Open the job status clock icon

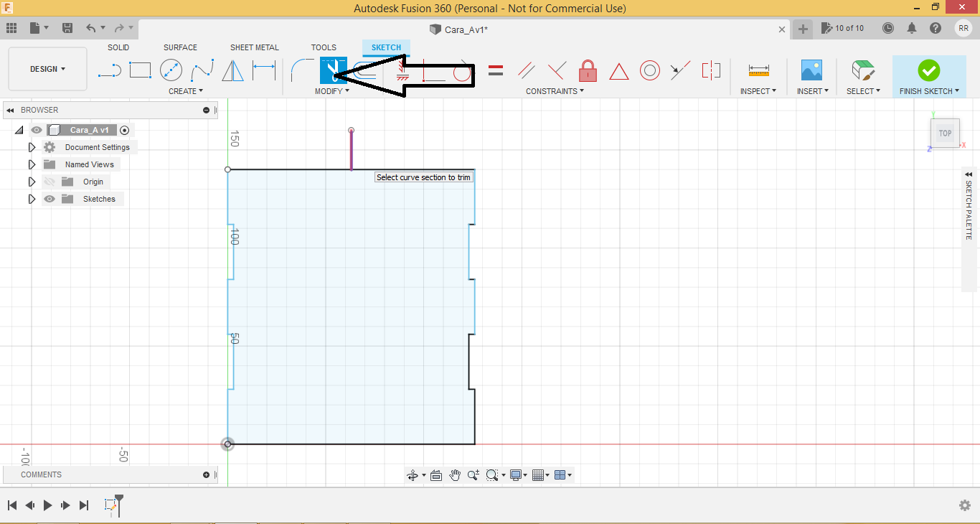[x=888, y=28]
